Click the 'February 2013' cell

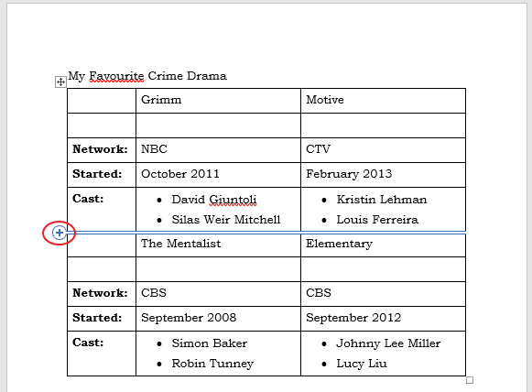383,175
